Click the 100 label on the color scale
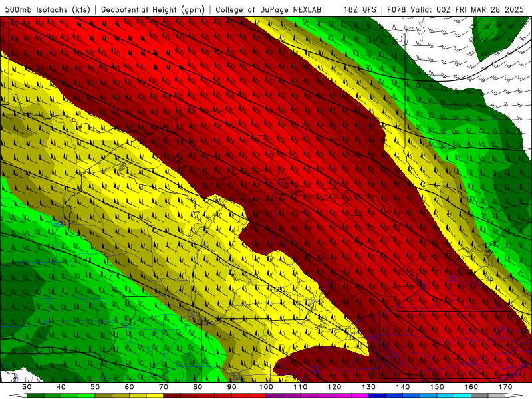532x399 pixels. [267, 387]
